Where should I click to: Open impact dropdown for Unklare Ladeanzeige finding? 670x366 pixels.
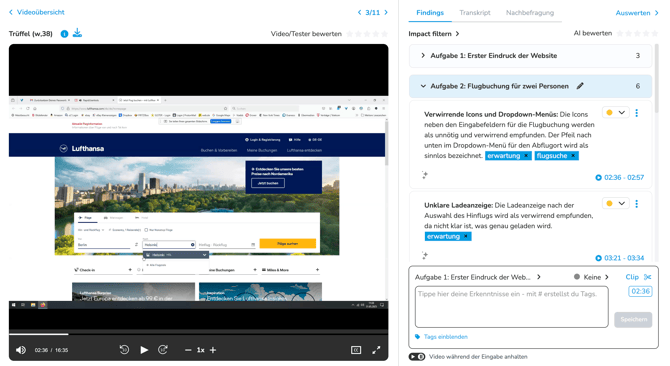[x=615, y=203]
